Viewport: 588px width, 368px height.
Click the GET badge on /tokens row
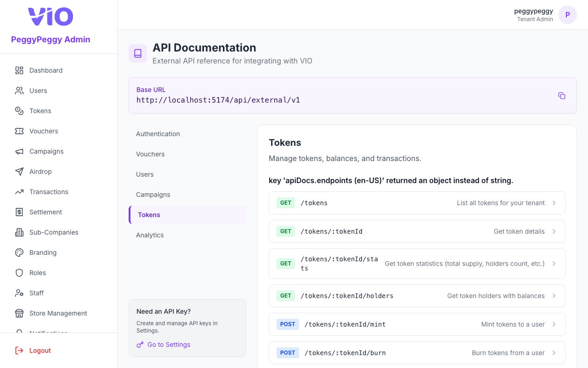click(x=286, y=203)
